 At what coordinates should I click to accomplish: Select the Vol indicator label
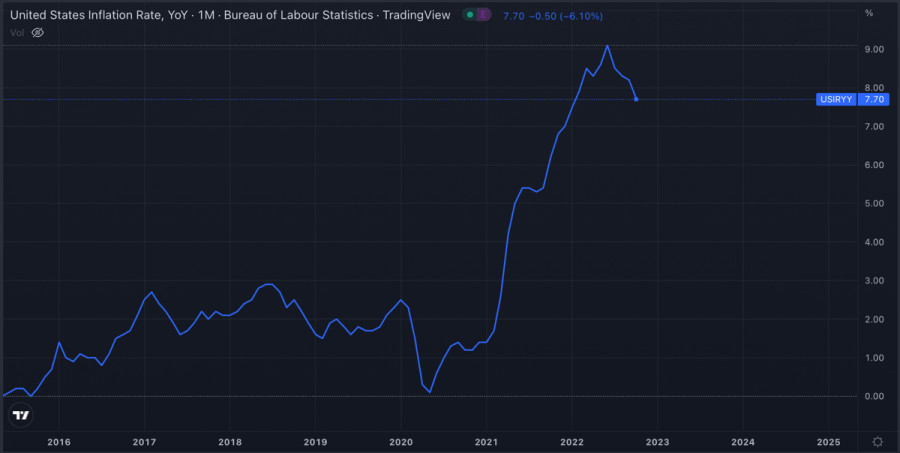(x=15, y=32)
